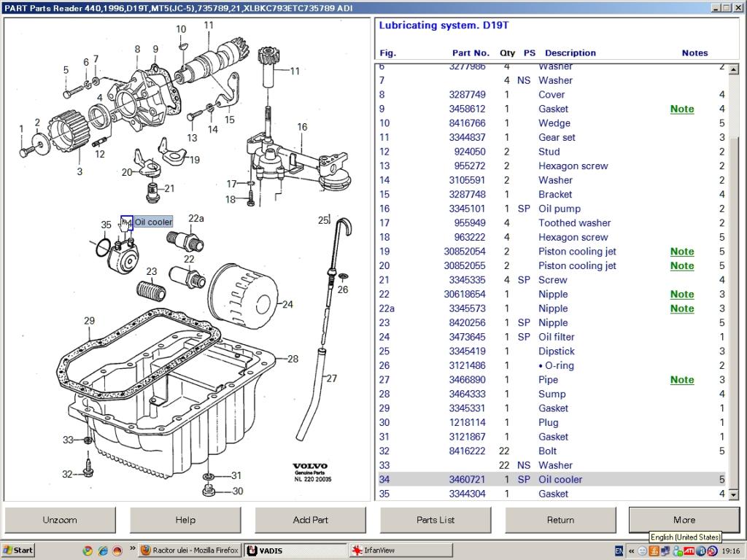Select the Oil filter row
The height and width of the screenshot is (560, 747).
(551, 337)
